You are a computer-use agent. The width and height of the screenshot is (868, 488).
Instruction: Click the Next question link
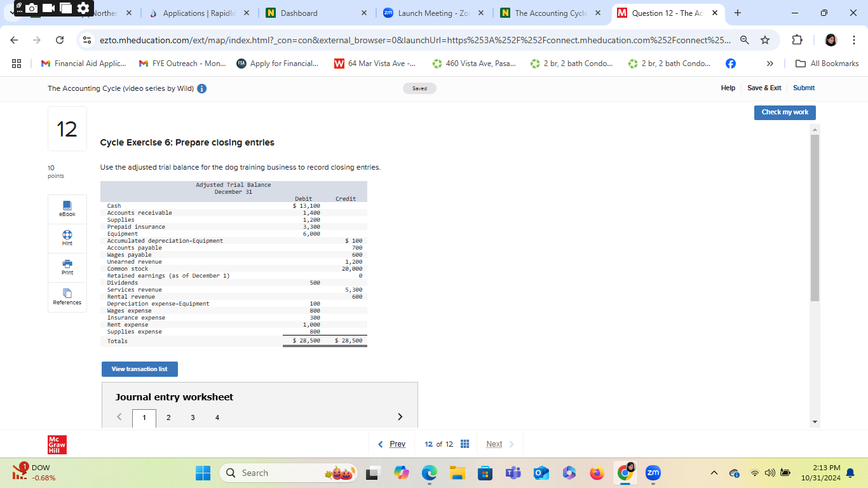[x=500, y=444]
